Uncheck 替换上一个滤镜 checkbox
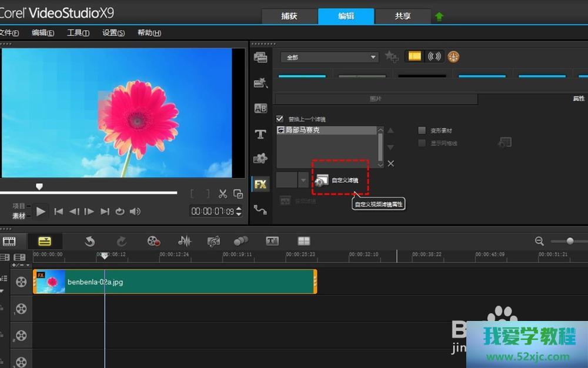The width and height of the screenshot is (588, 368). pos(280,119)
